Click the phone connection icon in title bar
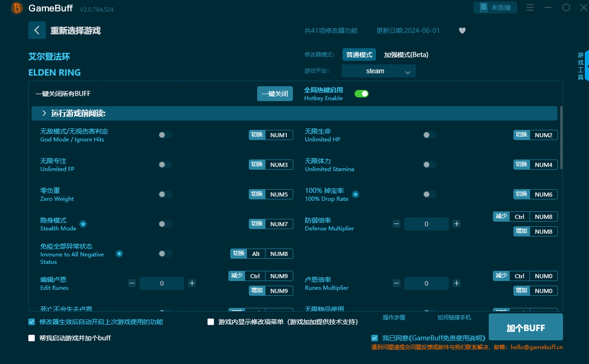This screenshot has width=589, height=364. point(484,7)
